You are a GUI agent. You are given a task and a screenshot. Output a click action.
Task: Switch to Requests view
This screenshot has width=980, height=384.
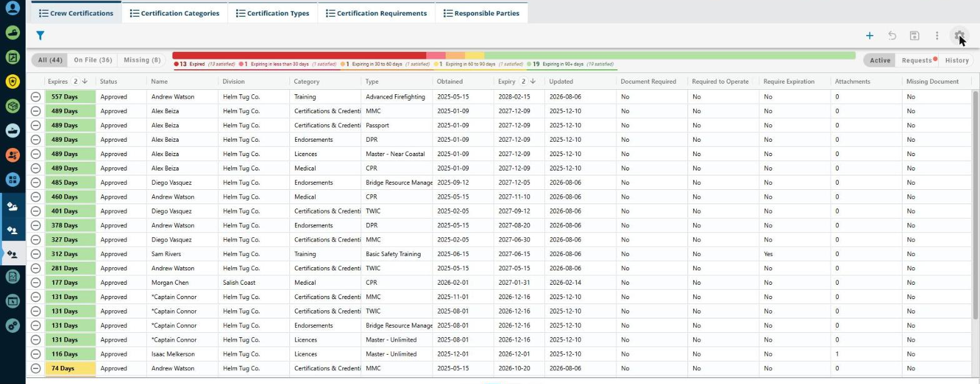point(917,61)
